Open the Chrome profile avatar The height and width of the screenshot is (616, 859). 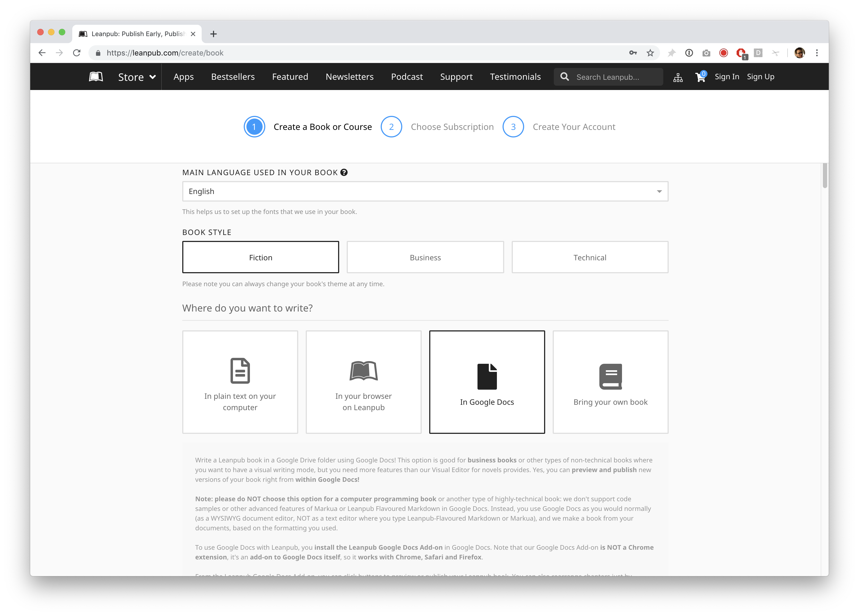point(799,53)
